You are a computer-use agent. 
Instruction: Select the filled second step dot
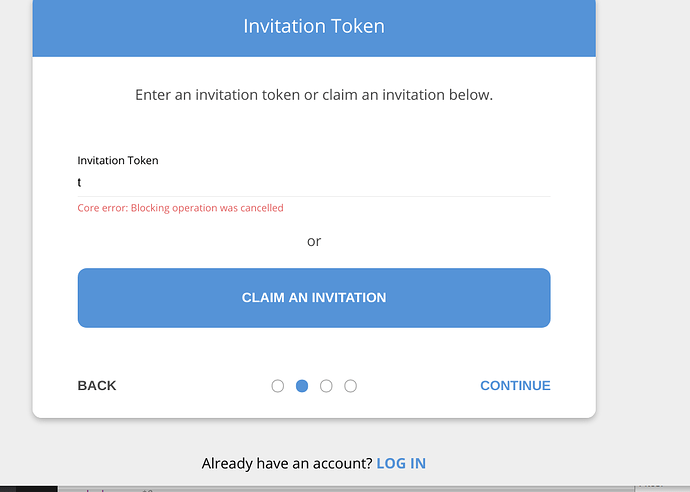tap(302, 386)
